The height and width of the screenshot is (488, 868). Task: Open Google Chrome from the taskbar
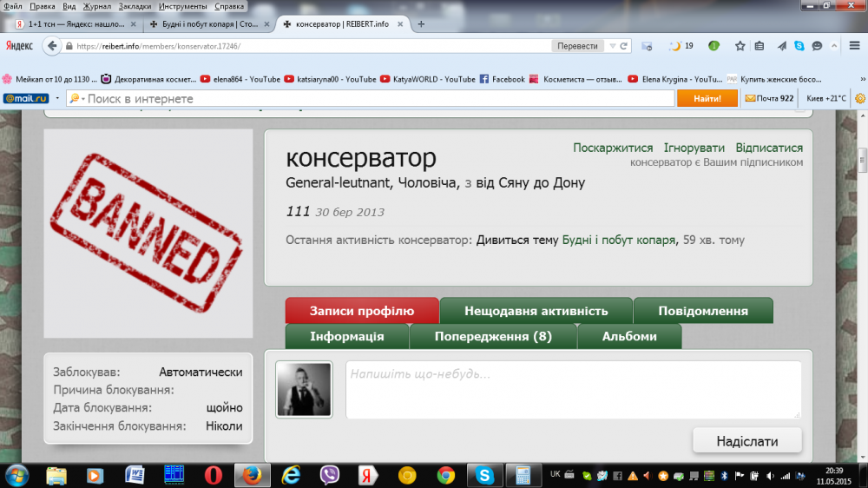[x=445, y=475]
